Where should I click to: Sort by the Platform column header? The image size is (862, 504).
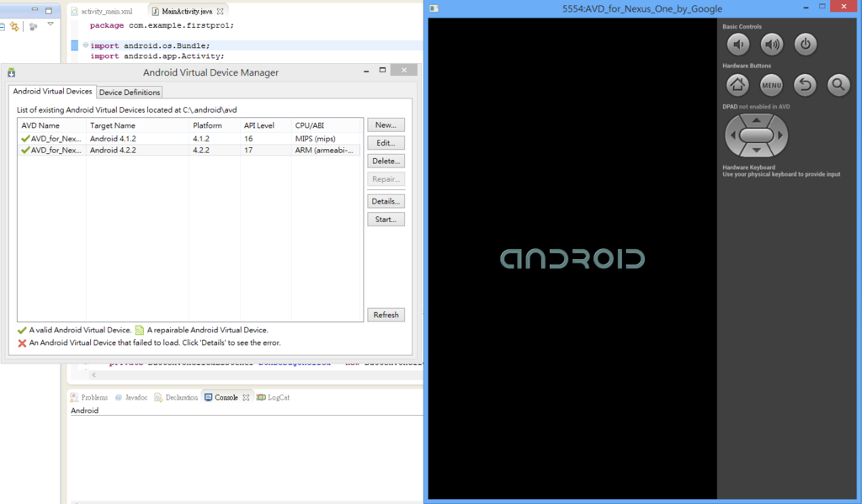(215, 125)
